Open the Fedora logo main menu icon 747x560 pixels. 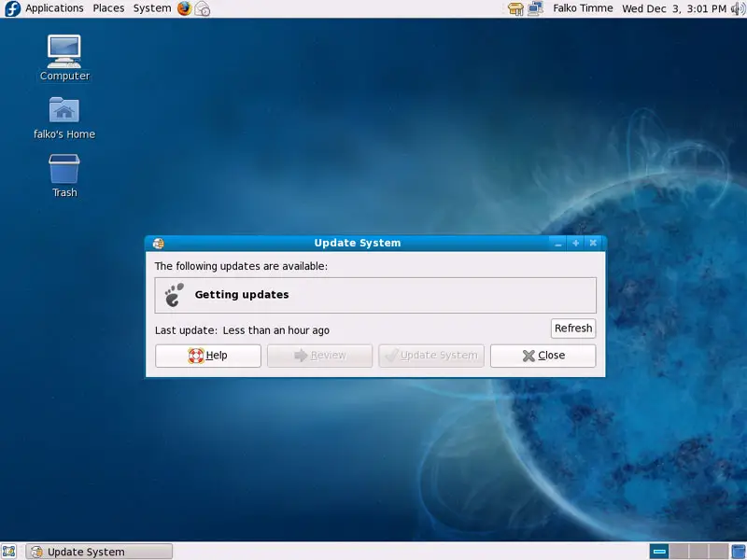(x=12, y=8)
